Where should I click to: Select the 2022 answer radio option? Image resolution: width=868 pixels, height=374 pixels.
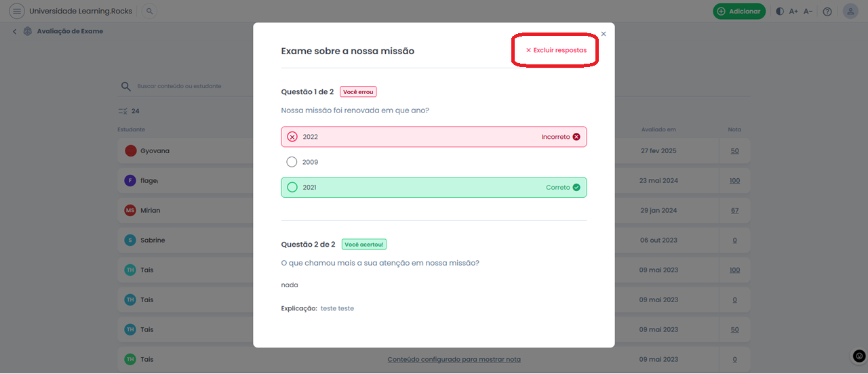(292, 137)
